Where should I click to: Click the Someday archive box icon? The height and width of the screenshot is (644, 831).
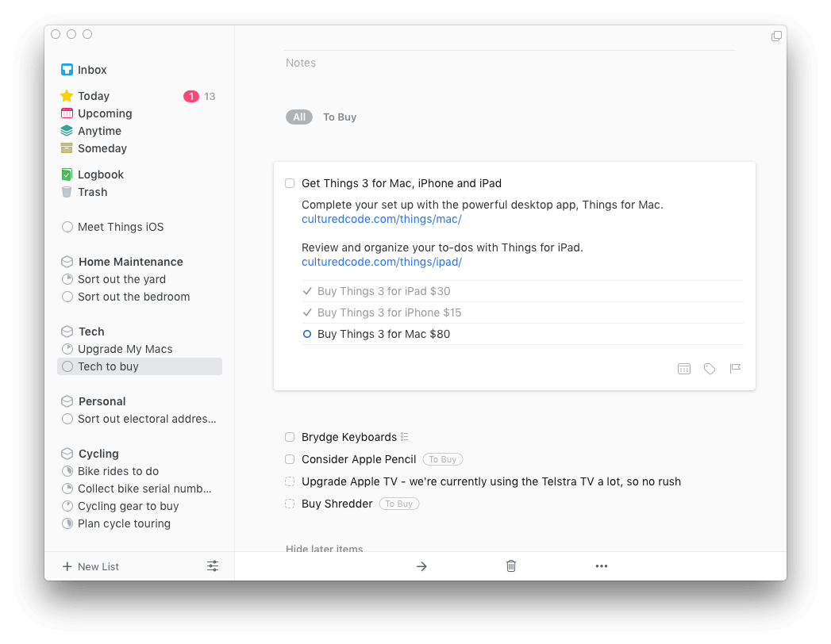coord(67,148)
